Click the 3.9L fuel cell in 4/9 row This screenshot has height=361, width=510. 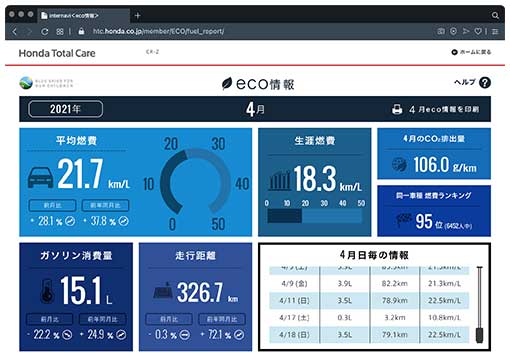coord(345,284)
